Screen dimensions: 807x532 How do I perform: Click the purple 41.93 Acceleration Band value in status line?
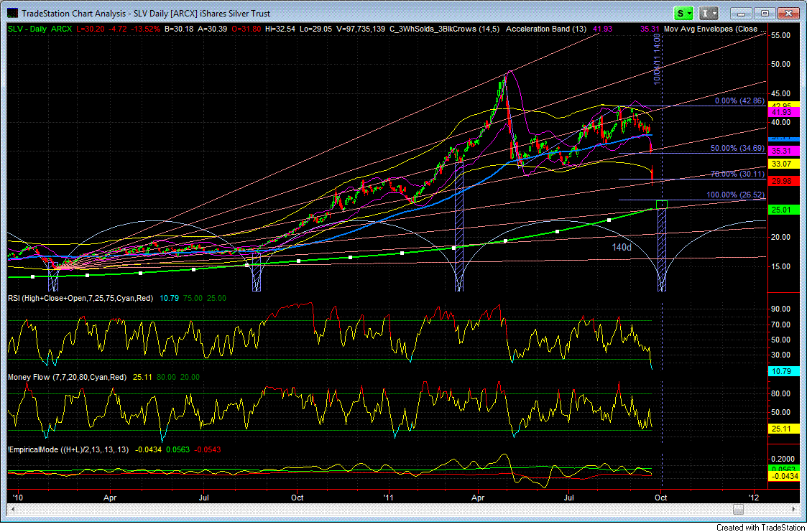coord(603,29)
